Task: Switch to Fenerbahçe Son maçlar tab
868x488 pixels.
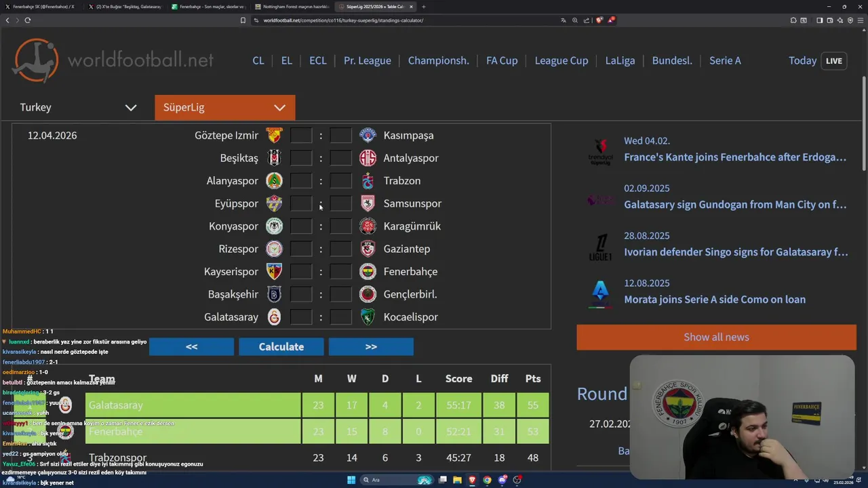Action: tap(209, 7)
